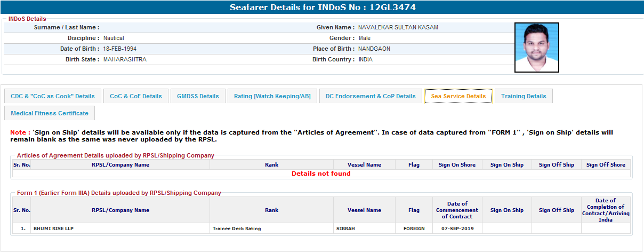Click Date of Completion of Contract header
This screenshot has width=644, height=252.
point(606,210)
